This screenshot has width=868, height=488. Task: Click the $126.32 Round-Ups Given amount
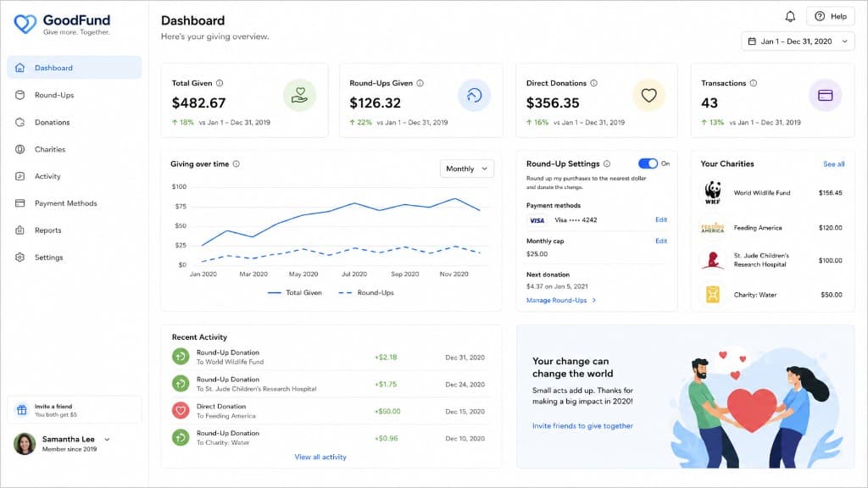tap(376, 103)
